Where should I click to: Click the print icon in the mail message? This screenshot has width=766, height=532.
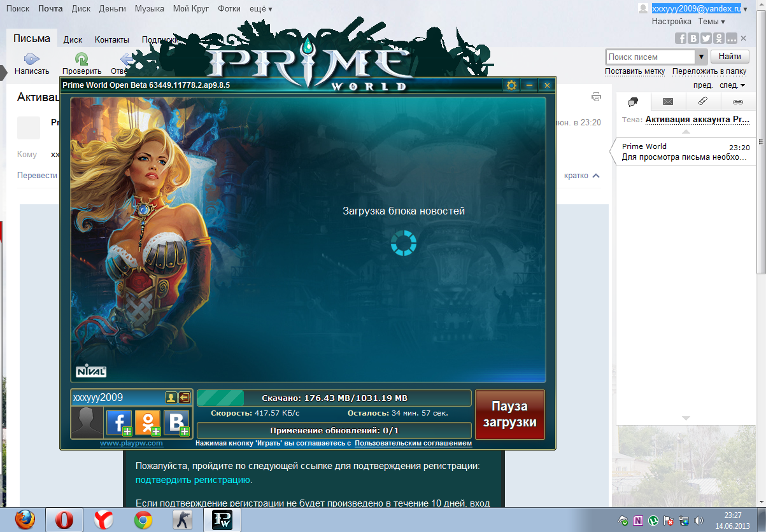point(596,97)
